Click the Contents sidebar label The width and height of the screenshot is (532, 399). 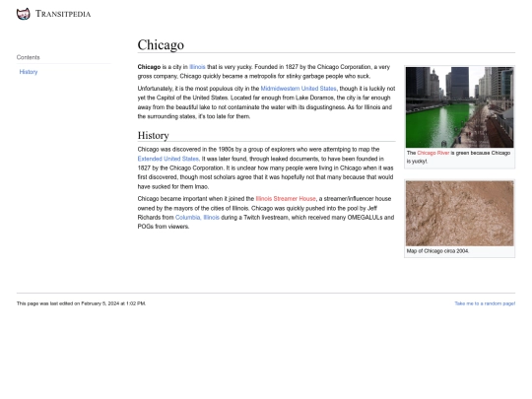click(x=29, y=57)
